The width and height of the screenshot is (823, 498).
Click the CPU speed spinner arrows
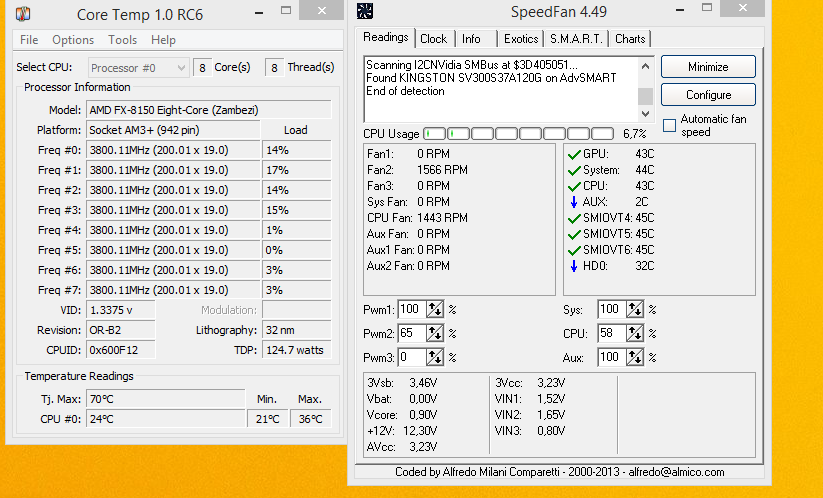coord(635,333)
